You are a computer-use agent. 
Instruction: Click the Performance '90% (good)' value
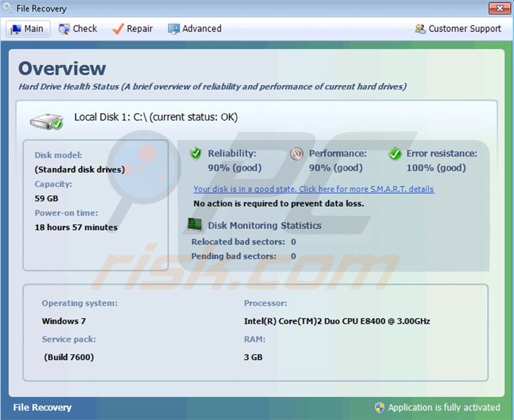336,168
